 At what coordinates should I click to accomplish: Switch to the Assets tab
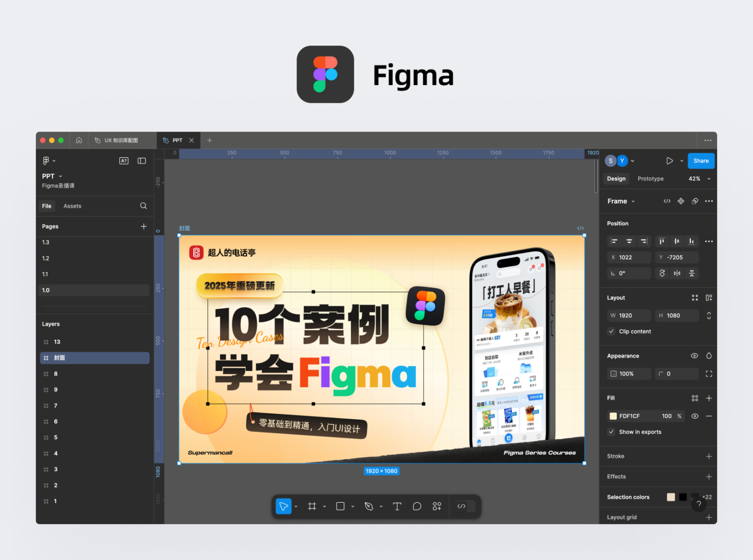pyautogui.click(x=72, y=206)
